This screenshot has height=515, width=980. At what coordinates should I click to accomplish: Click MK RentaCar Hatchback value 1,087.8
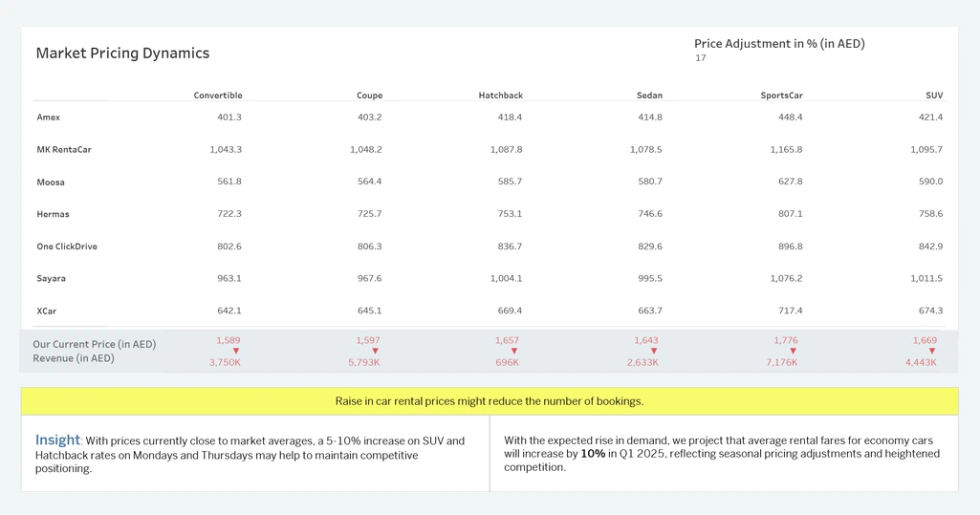click(506, 149)
